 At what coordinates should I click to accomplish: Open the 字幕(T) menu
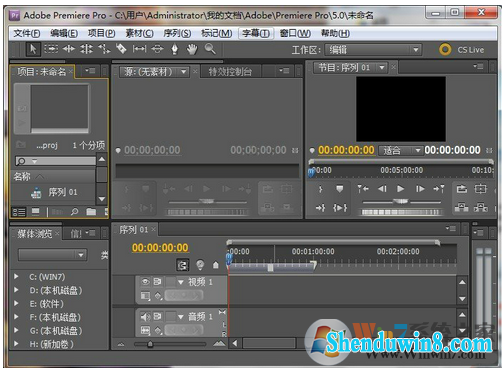click(x=256, y=33)
